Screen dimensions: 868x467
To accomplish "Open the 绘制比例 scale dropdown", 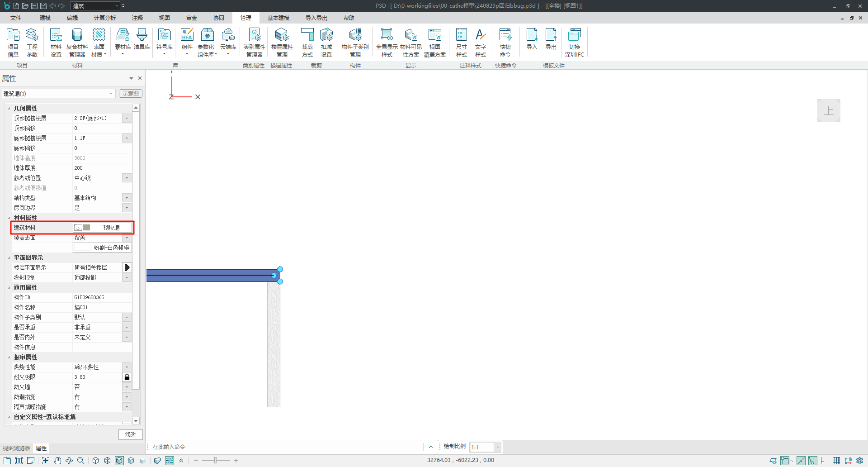I will pyautogui.click(x=497, y=447).
